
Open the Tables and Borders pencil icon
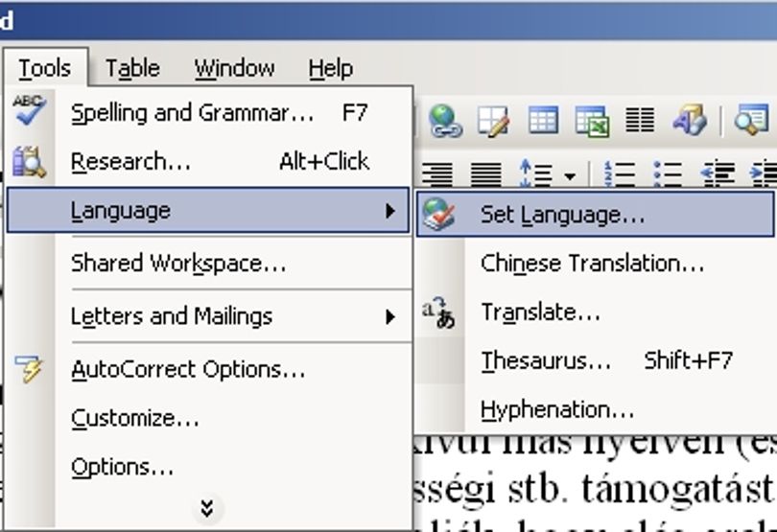coord(493,121)
